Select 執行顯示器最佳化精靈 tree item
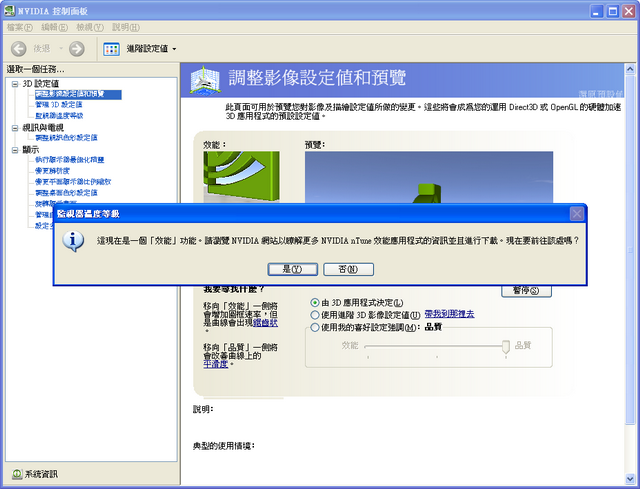This screenshot has height=489, width=640. pos(69,160)
